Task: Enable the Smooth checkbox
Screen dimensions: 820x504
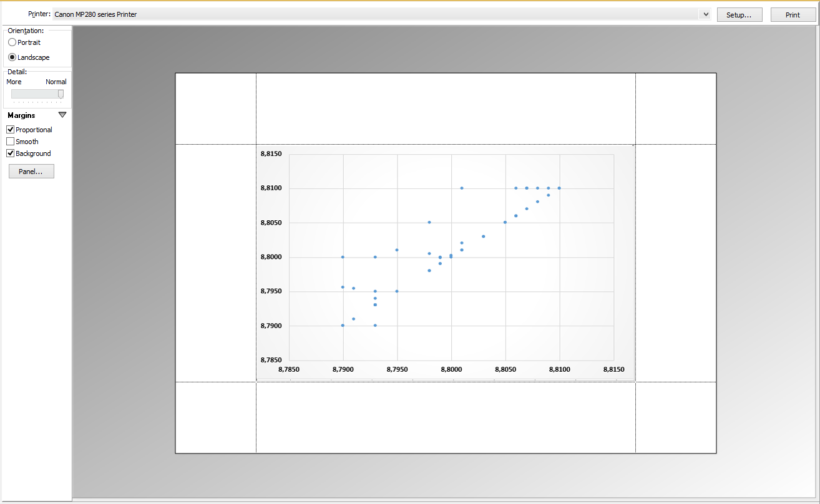Action: [x=11, y=142]
